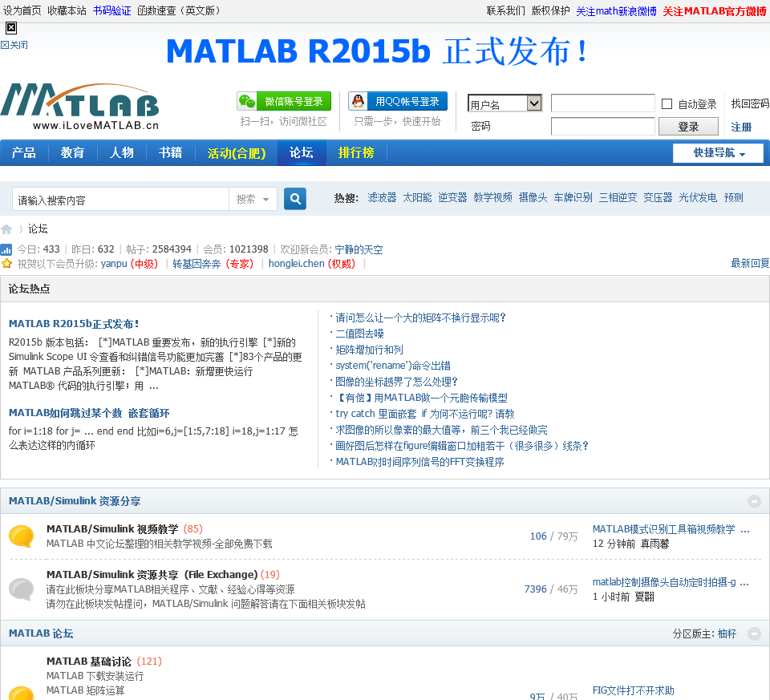The width and height of the screenshot is (770, 700).
Task: Click the blue search magnifier button
Action: tap(295, 199)
